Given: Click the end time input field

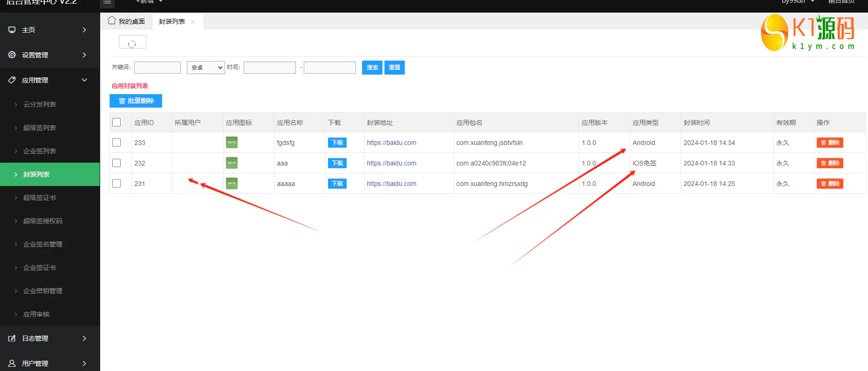Looking at the screenshot, I should (330, 68).
